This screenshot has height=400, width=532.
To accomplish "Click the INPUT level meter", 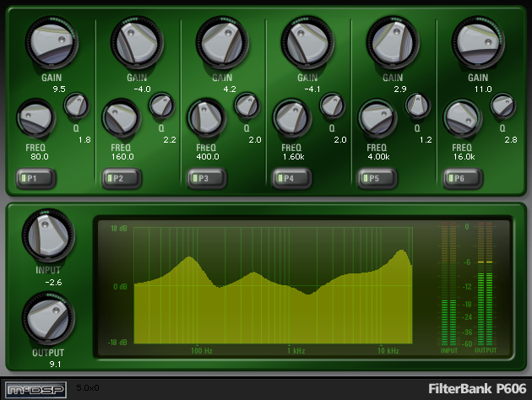I will 449,284.
